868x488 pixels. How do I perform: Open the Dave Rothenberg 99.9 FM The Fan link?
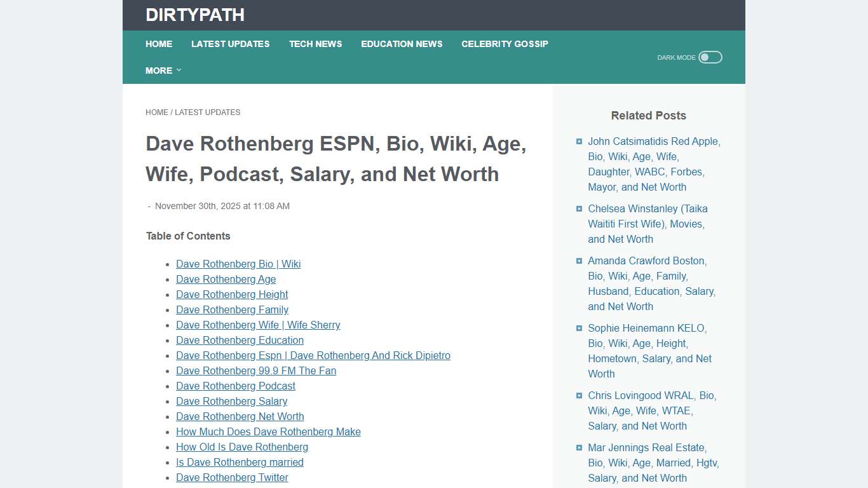coord(256,370)
